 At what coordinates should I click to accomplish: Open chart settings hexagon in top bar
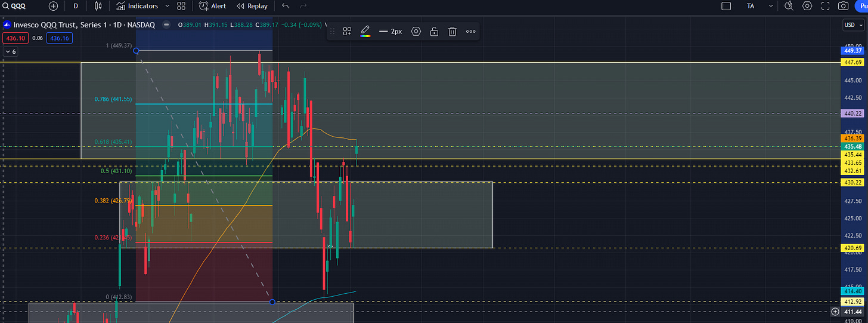807,6
